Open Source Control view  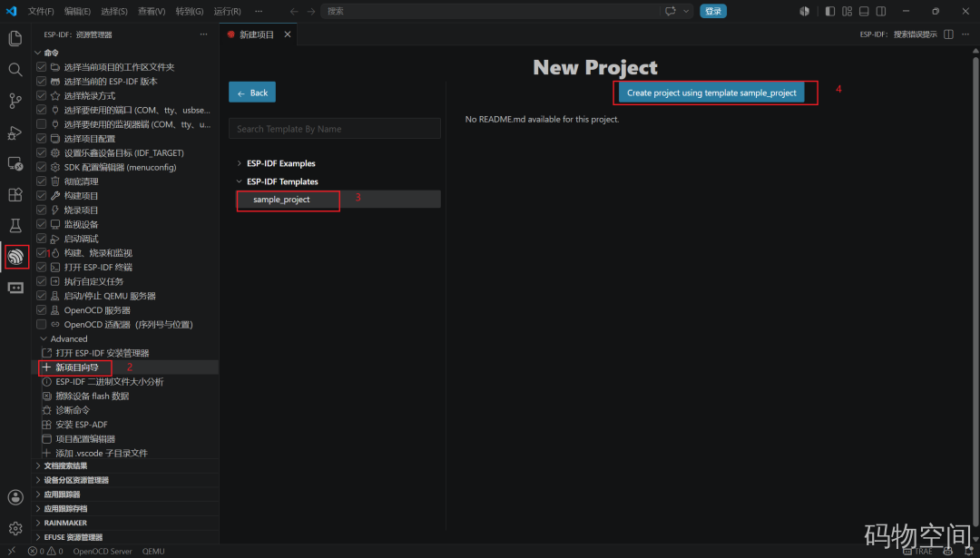coord(15,101)
